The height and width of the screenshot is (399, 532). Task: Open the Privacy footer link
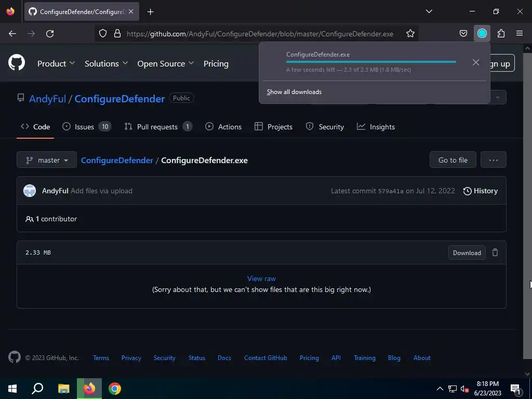click(131, 357)
